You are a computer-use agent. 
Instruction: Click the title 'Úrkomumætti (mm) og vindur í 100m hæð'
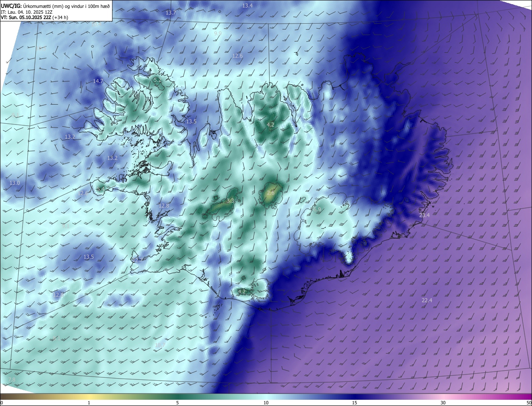66,6
